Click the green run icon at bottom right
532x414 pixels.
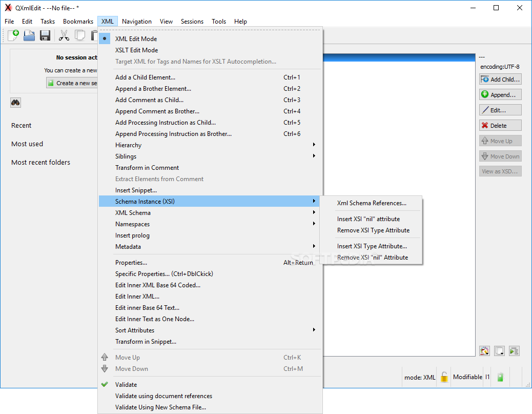click(x=515, y=351)
